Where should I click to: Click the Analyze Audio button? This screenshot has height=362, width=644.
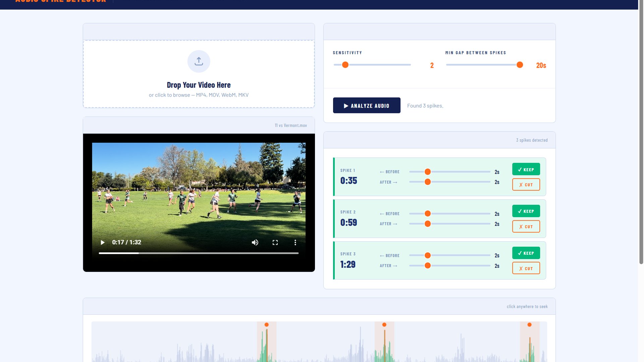pyautogui.click(x=367, y=106)
